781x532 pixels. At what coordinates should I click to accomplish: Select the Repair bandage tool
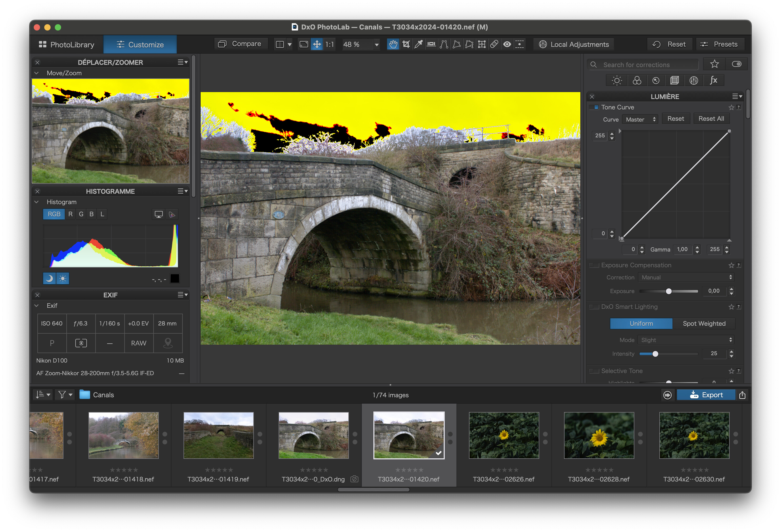494,44
